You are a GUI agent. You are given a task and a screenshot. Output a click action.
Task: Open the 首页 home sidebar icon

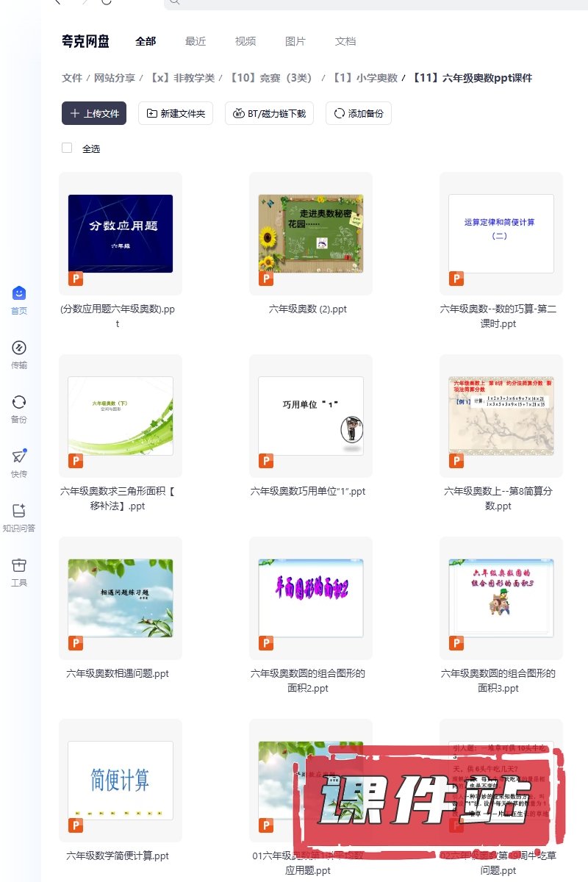pyautogui.click(x=19, y=294)
